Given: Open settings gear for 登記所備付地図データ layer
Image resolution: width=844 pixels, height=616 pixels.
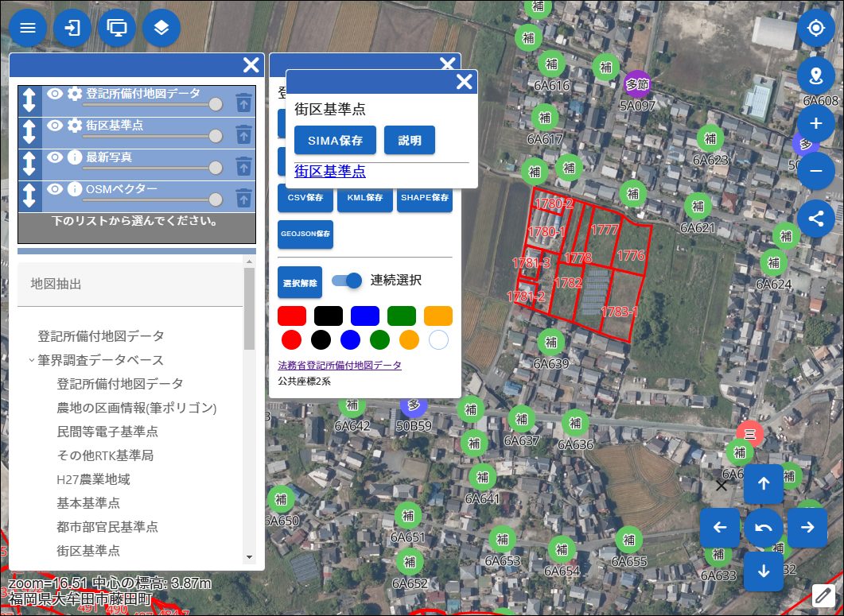Looking at the screenshot, I should [75, 94].
